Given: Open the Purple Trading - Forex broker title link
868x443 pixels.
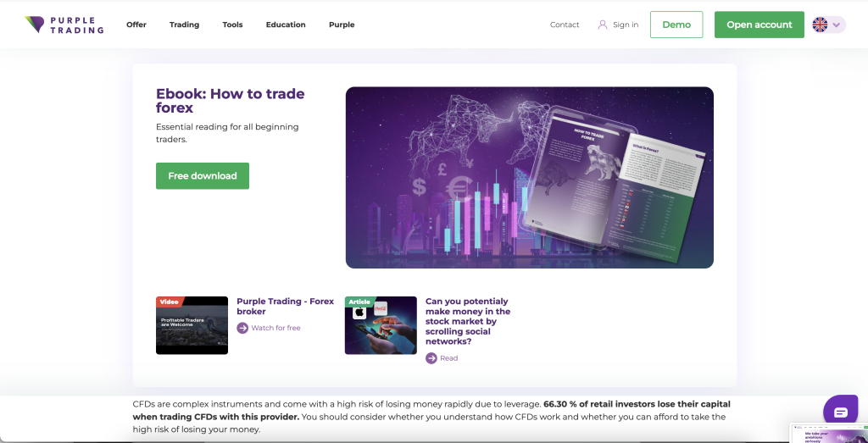Looking at the screenshot, I should (286, 307).
